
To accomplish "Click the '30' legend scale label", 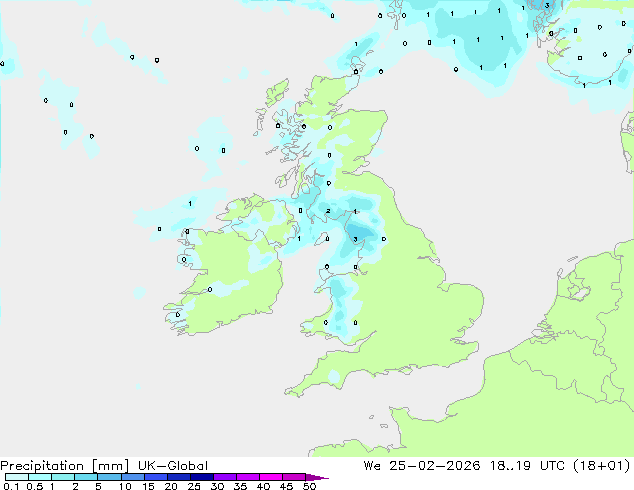I will 217,486.
